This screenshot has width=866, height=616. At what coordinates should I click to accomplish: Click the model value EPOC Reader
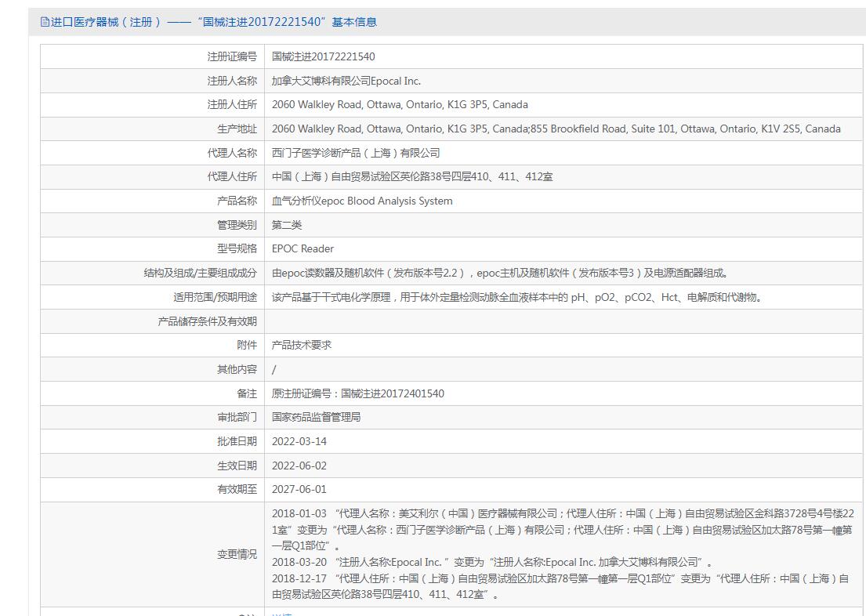(303, 248)
